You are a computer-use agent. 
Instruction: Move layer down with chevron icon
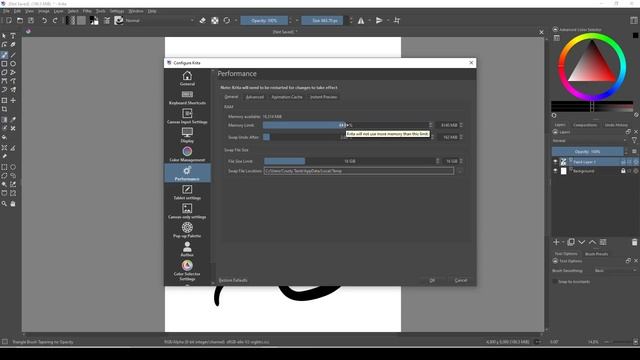582,242
